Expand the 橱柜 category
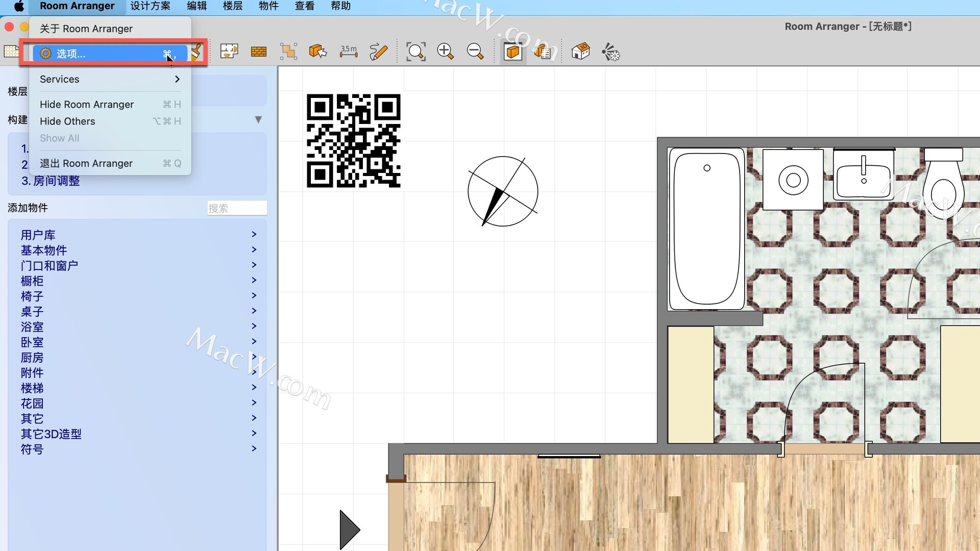980x551 pixels. coord(138,281)
